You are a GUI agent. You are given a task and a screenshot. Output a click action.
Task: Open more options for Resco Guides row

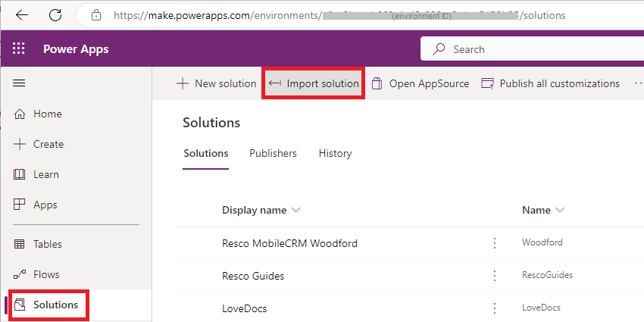[x=495, y=276]
